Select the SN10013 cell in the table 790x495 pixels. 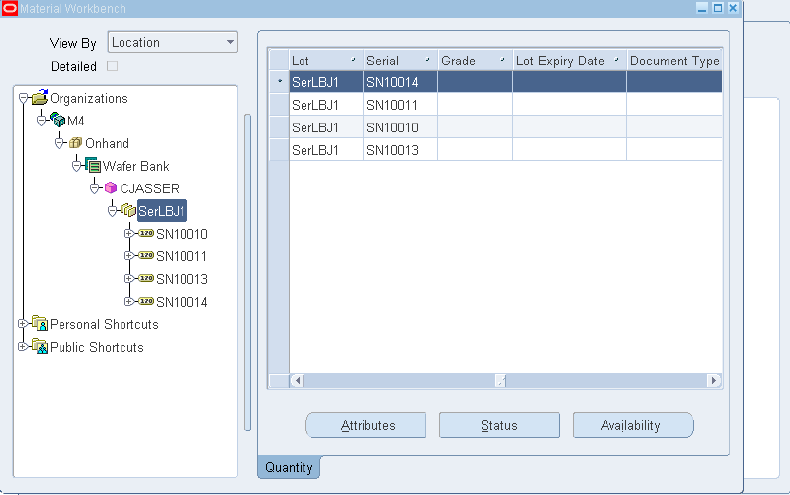click(x=400, y=150)
